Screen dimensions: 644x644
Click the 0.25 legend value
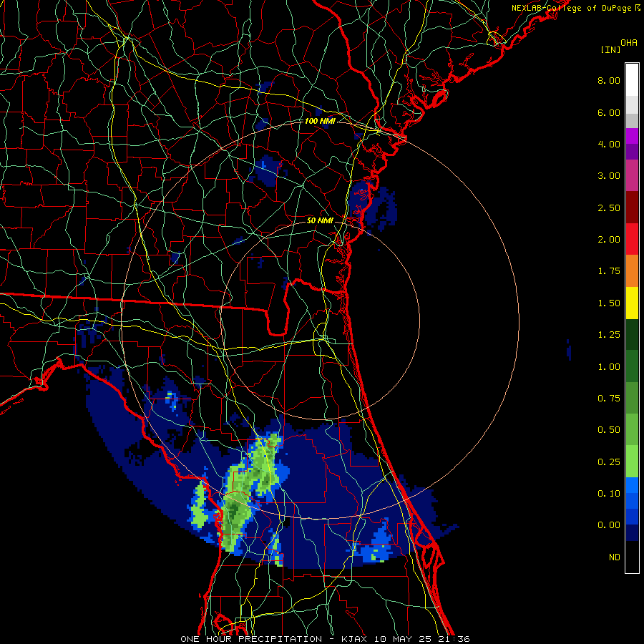(x=609, y=462)
